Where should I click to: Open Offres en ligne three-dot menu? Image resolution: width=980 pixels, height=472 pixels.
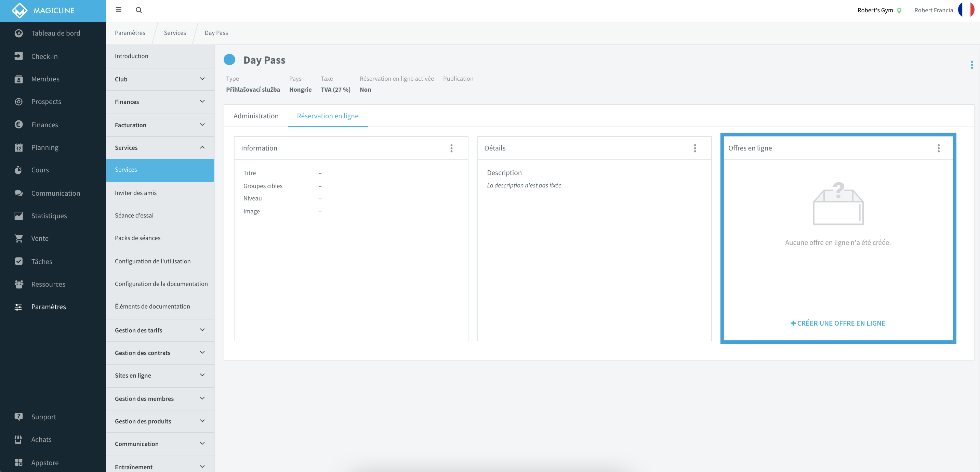pyautogui.click(x=938, y=148)
